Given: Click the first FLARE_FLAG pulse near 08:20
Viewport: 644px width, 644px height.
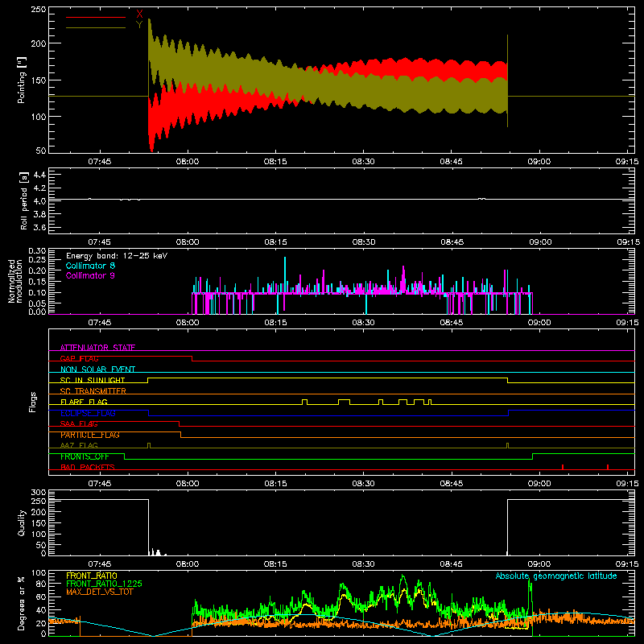Looking at the screenshot, I should tap(304, 402).
